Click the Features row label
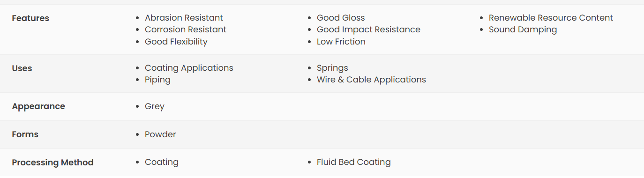The height and width of the screenshot is (178, 644). coord(30,18)
